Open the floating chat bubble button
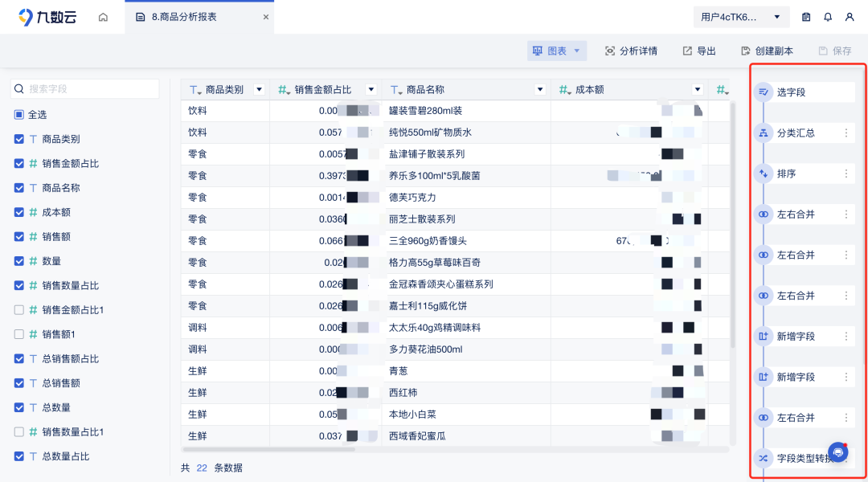The height and width of the screenshot is (482, 868). point(838,452)
